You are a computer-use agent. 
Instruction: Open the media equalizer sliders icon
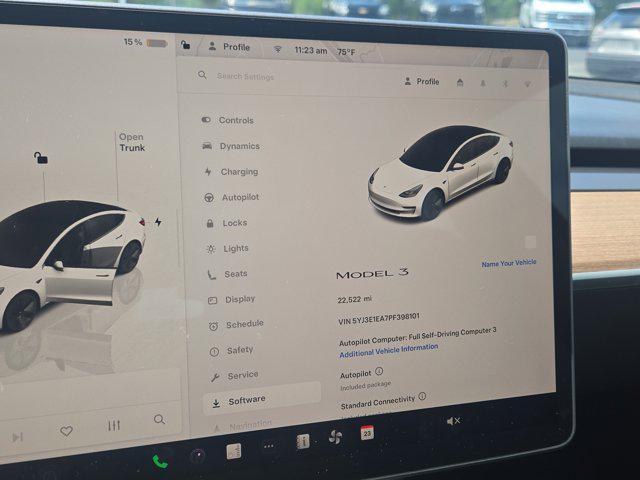114,425
